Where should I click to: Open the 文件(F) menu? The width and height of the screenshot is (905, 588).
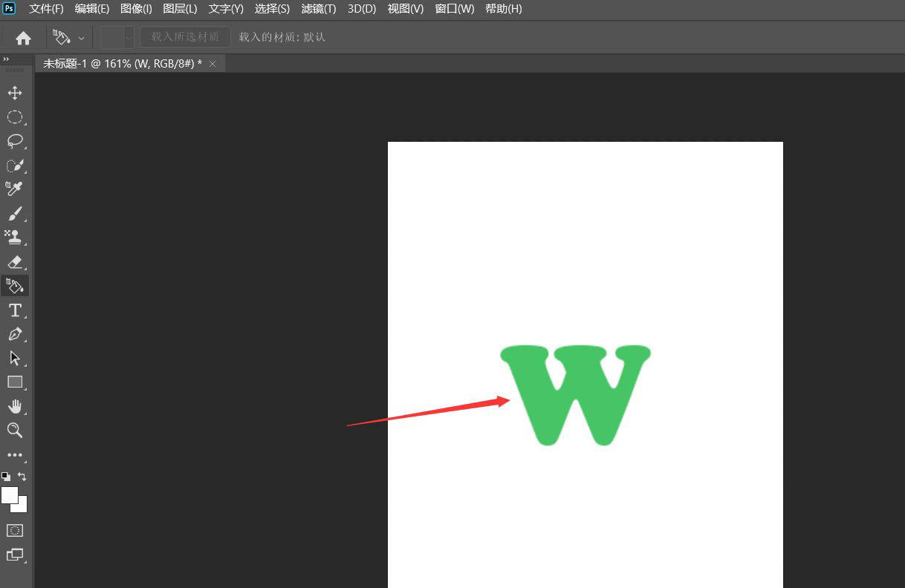pyautogui.click(x=46, y=9)
